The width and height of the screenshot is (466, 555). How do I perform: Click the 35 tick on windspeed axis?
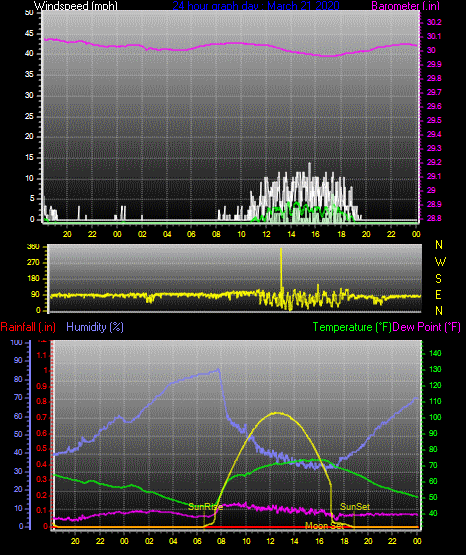(x=29, y=75)
